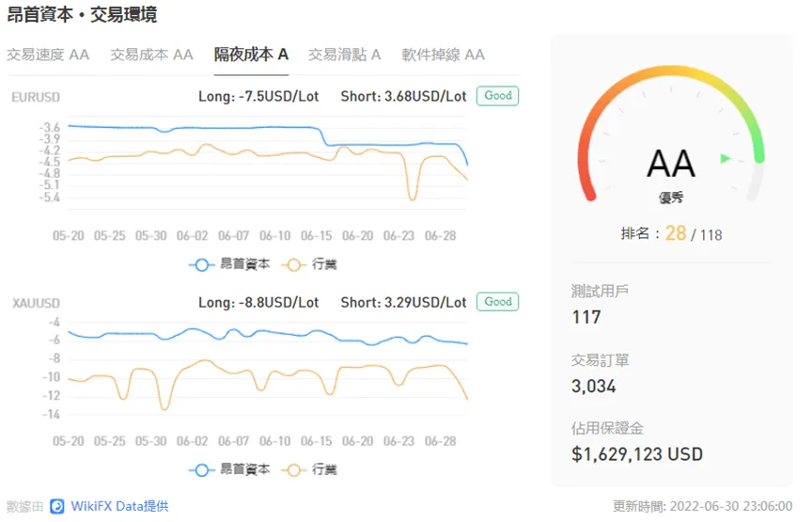The height and width of the screenshot is (522, 812).
Task: Toggle 行業 legend in EURUSD chart
Action: (310, 264)
